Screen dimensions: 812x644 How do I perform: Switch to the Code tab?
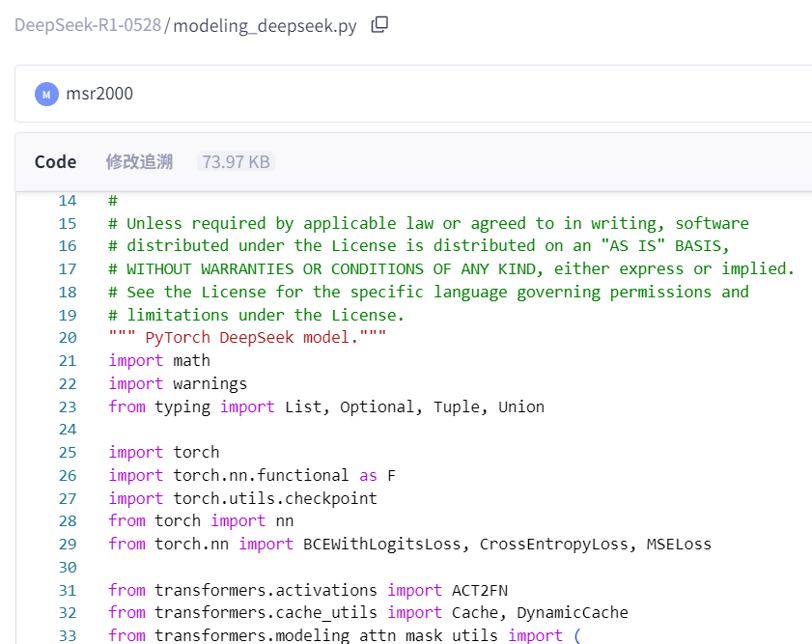pos(55,162)
